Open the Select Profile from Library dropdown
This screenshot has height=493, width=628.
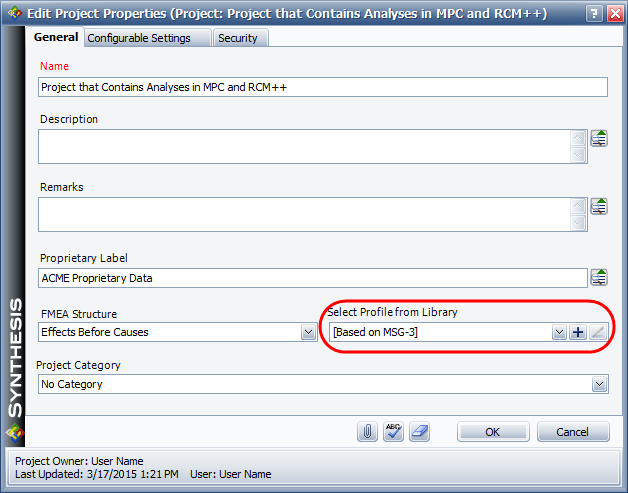coord(559,332)
